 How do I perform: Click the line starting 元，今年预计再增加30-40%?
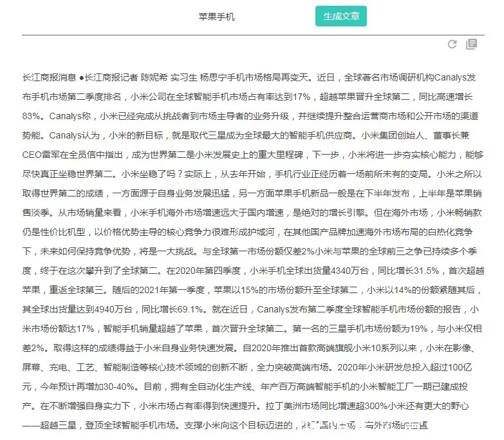(245, 387)
